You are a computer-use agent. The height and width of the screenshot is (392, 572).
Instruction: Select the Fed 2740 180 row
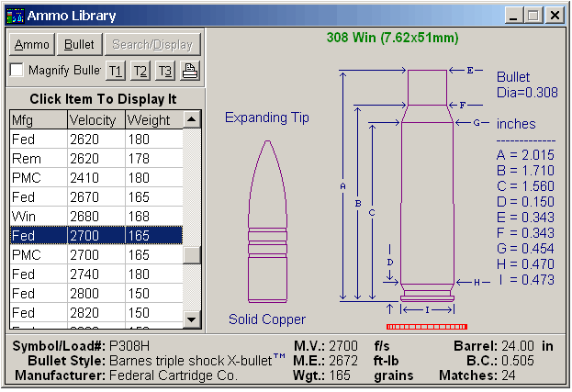point(96,274)
